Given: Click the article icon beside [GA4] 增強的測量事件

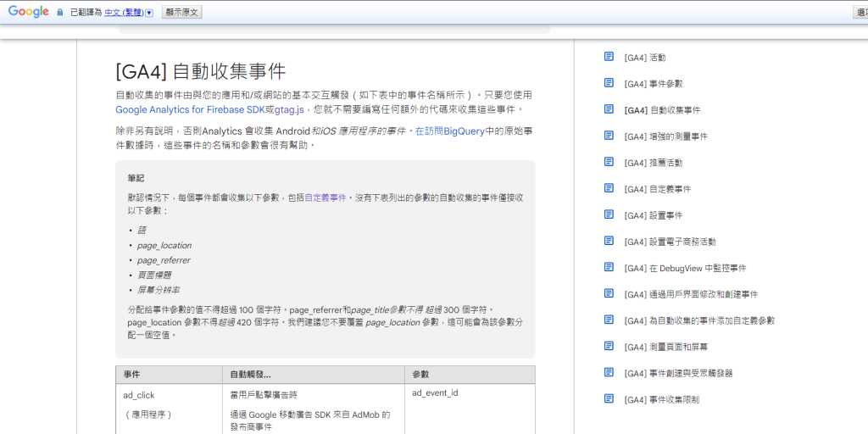Looking at the screenshot, I should (609, 136).
